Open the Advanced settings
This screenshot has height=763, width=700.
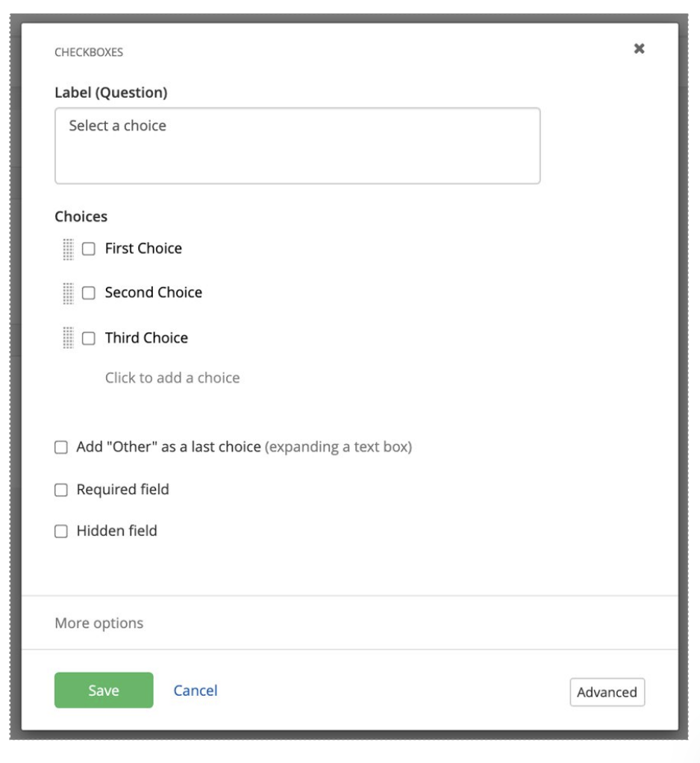click(607, 692)
